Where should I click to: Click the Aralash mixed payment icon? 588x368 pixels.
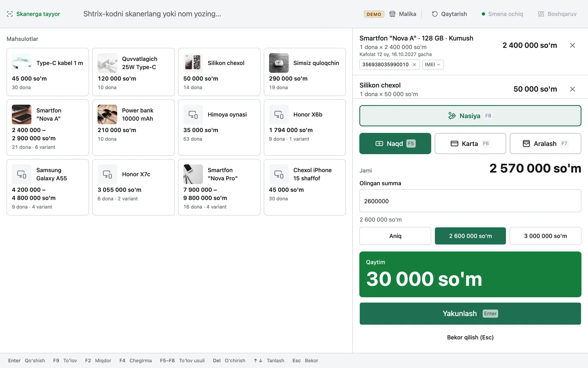click(526, 144)
